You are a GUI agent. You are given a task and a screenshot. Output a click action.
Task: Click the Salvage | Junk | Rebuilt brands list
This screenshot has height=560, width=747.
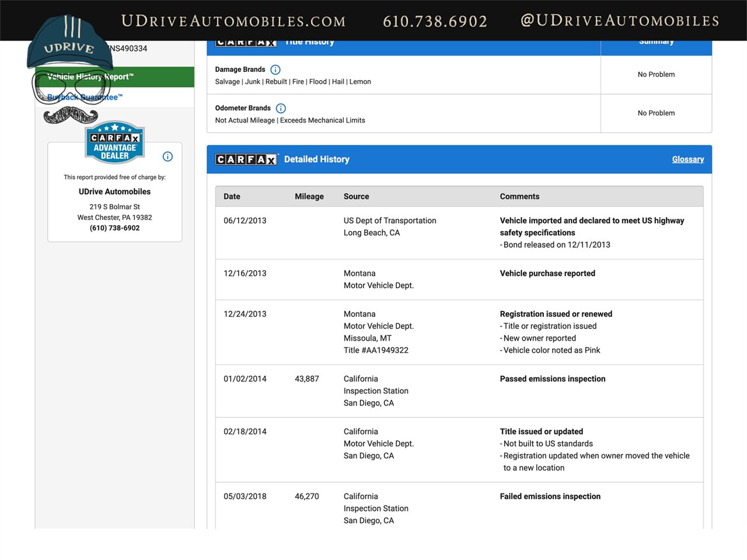pyautogui.click(x=293, y=82)
